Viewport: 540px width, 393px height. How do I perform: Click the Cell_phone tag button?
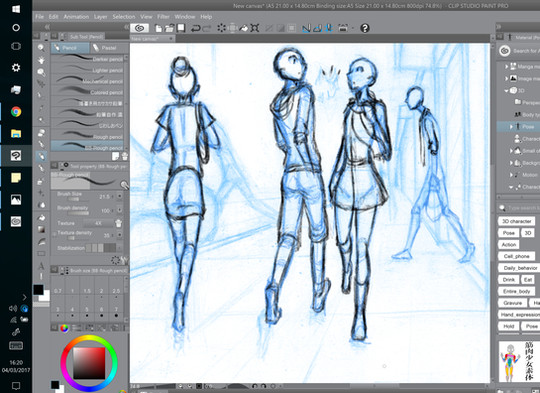click(x=516, y=256)
